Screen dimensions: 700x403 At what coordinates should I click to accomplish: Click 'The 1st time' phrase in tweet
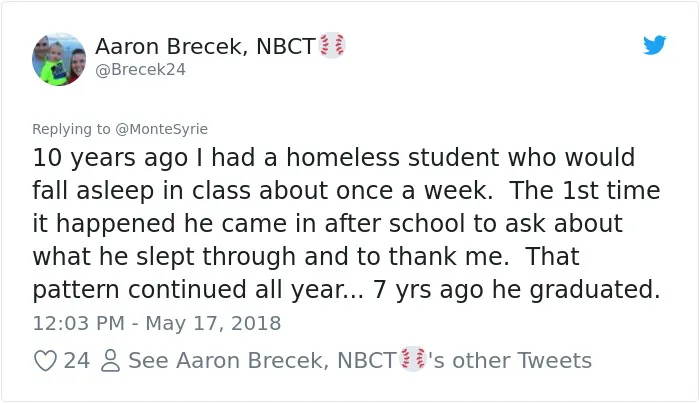pos(584,191)
